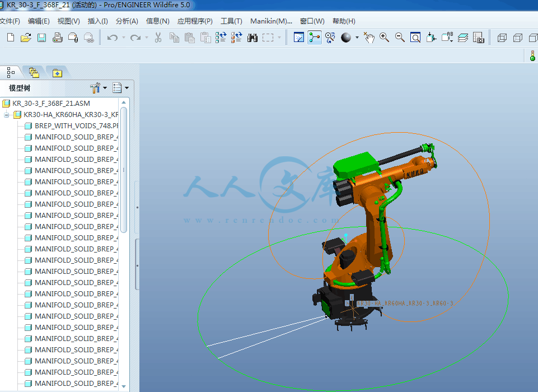Save the model with the disk icon
538x392 pixels.
[x=41, y=38]
